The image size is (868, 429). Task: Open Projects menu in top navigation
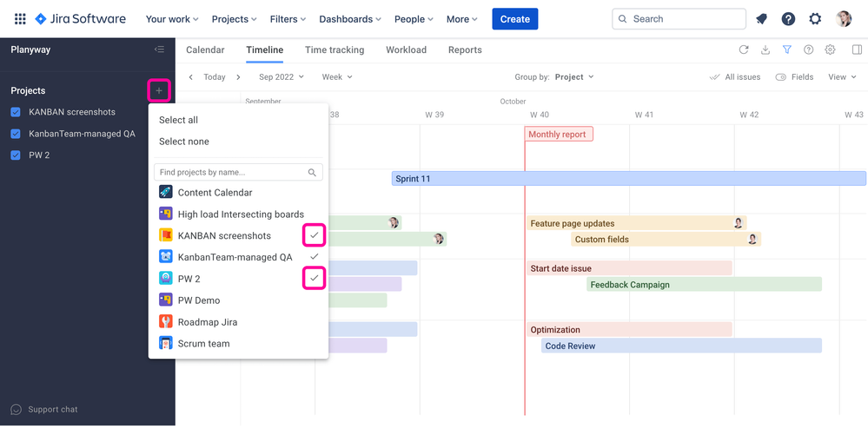click(x=235, y=19)
